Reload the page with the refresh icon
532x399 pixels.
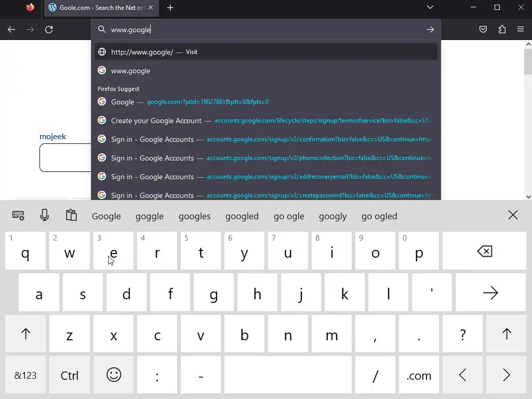pyautogui.click(x=49, y=30)
